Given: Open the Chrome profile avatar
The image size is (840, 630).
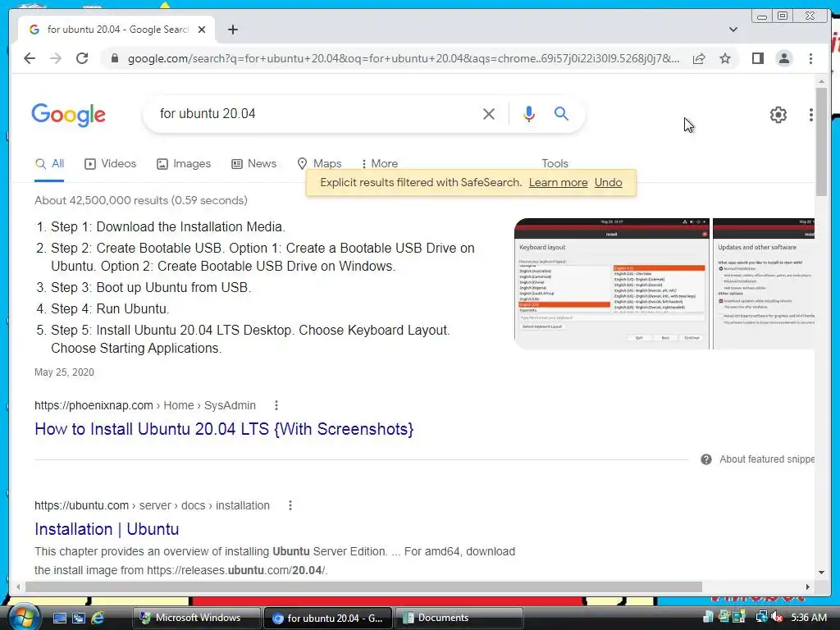Looking at the screenshot, I should [783, 58].
